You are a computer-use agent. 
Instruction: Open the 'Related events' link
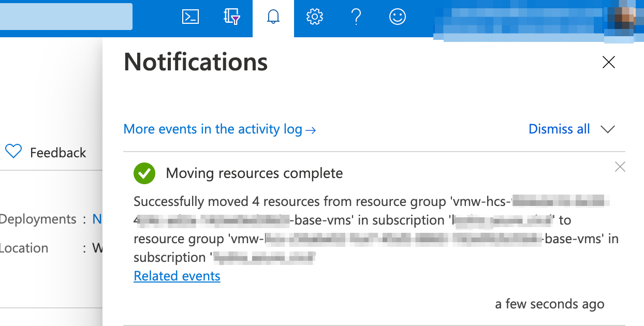(177, 276)
